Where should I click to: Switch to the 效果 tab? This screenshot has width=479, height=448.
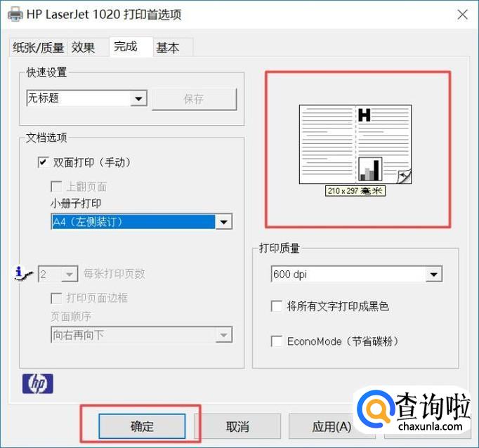tap(83, 48)
